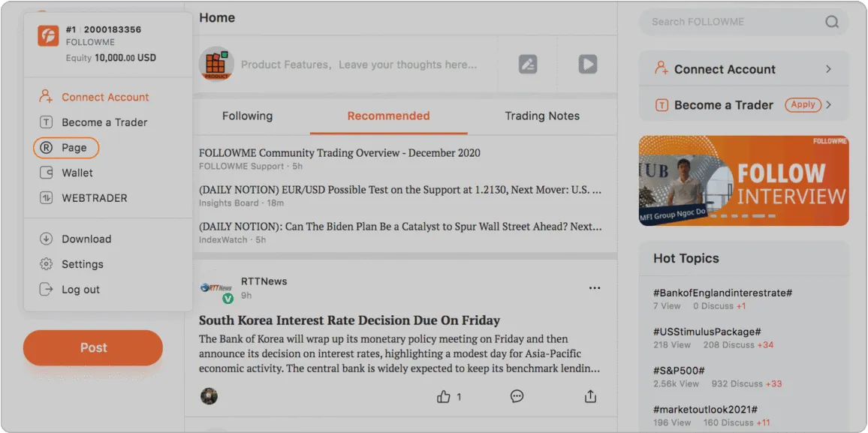Open the video post play icon
Screen dimensions: 868x433
[x=587, y=64]
